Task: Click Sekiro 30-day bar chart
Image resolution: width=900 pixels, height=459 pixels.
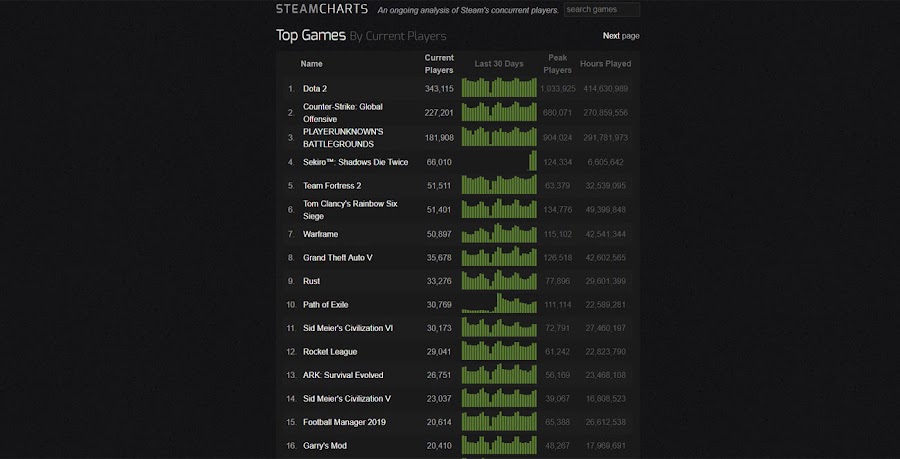Action: click(x=499, y=161)
